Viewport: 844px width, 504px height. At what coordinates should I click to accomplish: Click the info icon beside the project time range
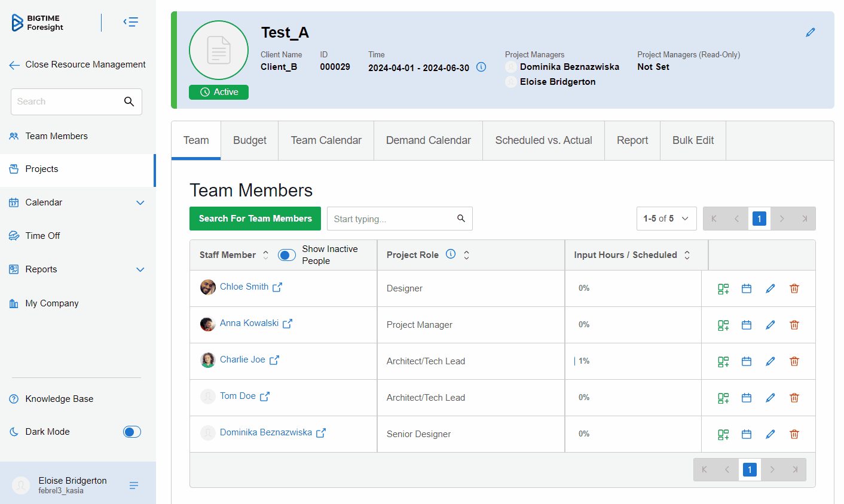tap(481, 67)
